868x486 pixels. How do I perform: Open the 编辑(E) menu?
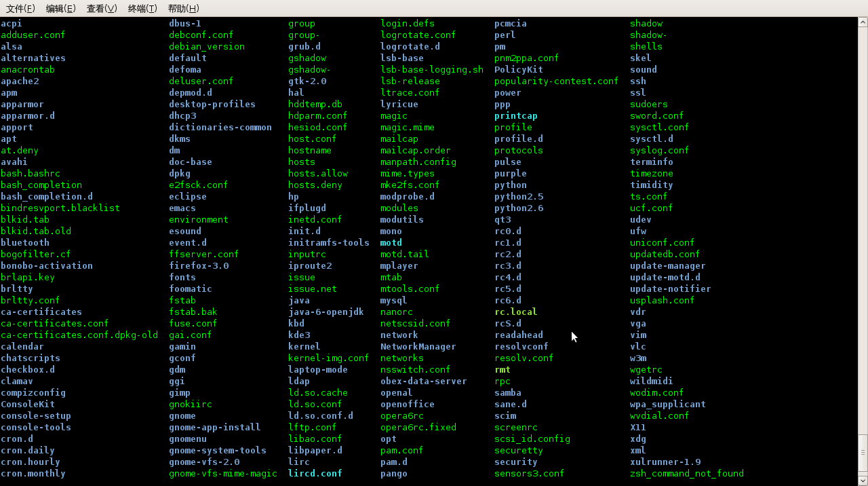click(x=61, y=8)
